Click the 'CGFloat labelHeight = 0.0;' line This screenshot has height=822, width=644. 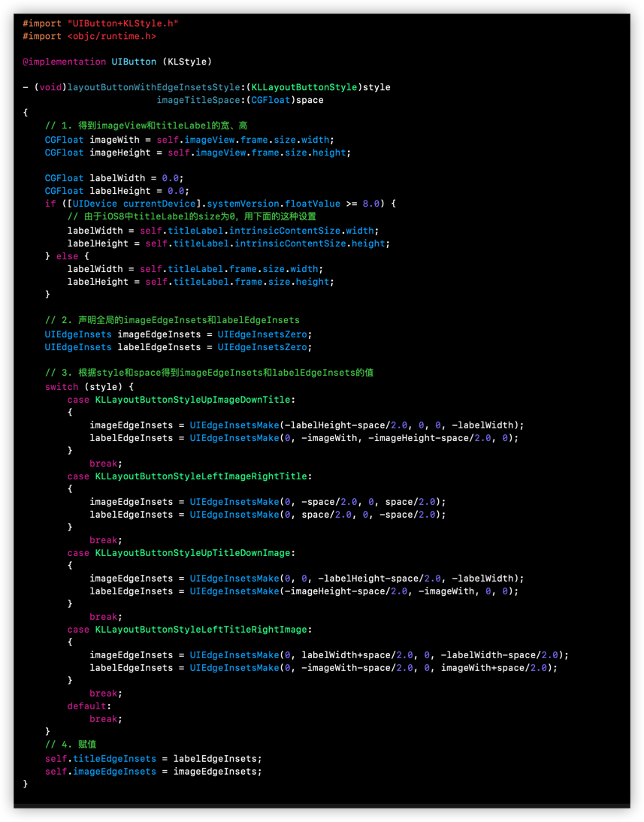[x=117, y=191]
